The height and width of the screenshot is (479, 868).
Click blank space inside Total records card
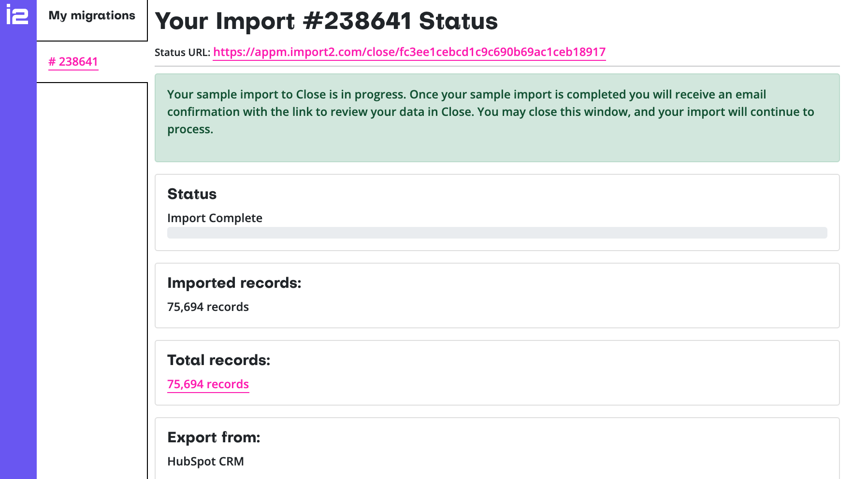[x=532, y=377]
